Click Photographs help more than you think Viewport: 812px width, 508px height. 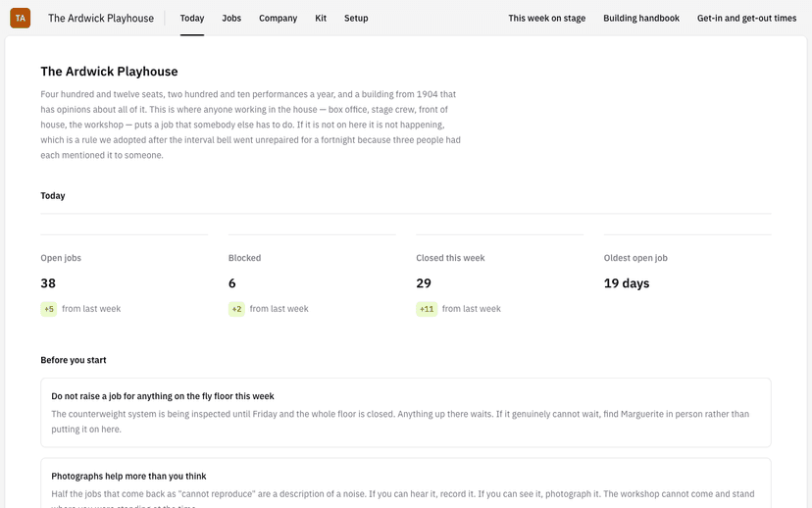pos(128,476)
